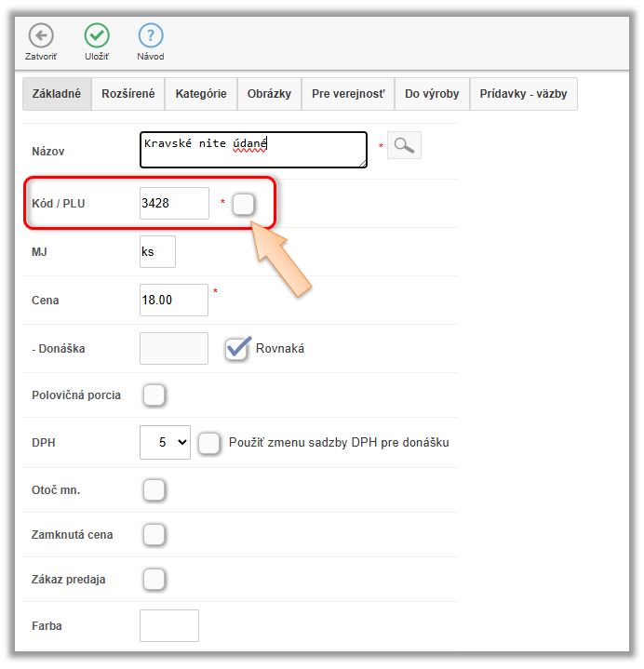Image resolution: width=644 pixels, height=669 pixels.
Task: Open the DPH rate dropdown
Action: point(165,443)
